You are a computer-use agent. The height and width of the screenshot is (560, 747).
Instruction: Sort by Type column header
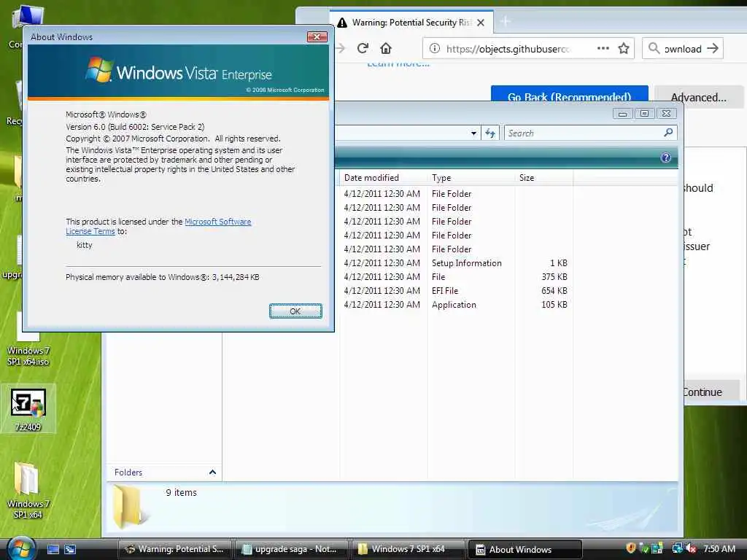point(471,178)
